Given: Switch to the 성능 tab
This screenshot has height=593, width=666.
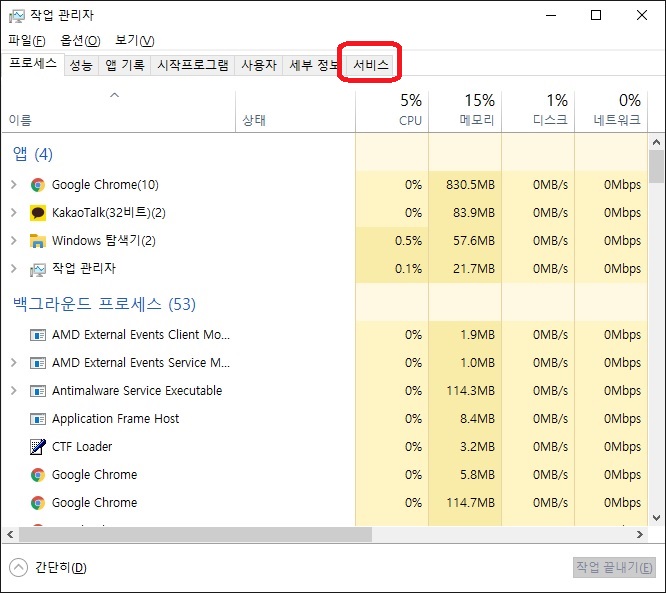Looking at the screenshot, I should coord(81,65).
